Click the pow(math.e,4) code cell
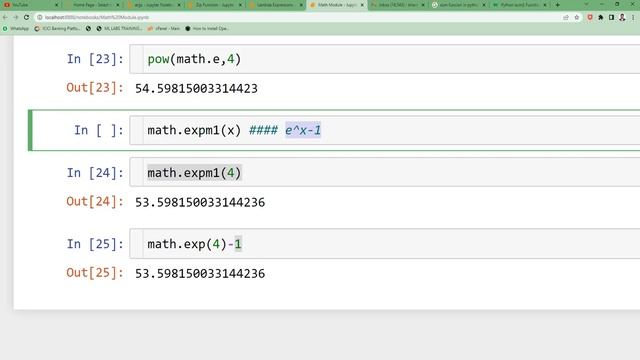 pos(384,59)
